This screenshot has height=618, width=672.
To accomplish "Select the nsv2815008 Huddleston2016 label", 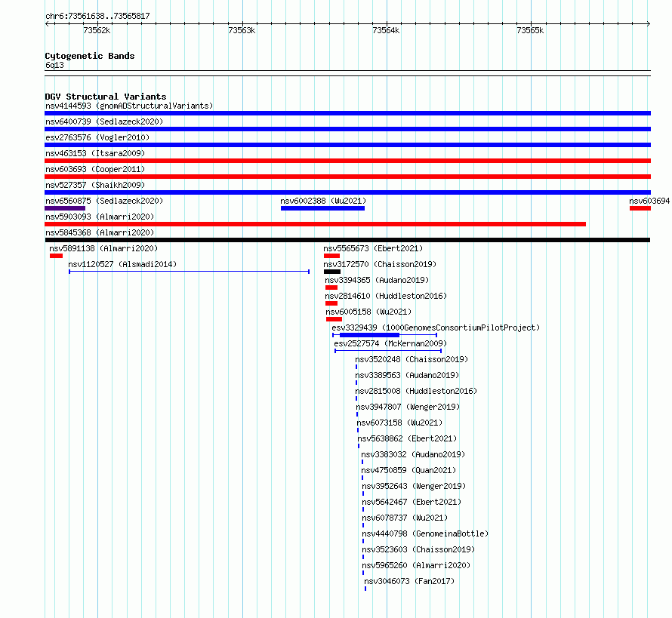I will click(x=416, y=391).
